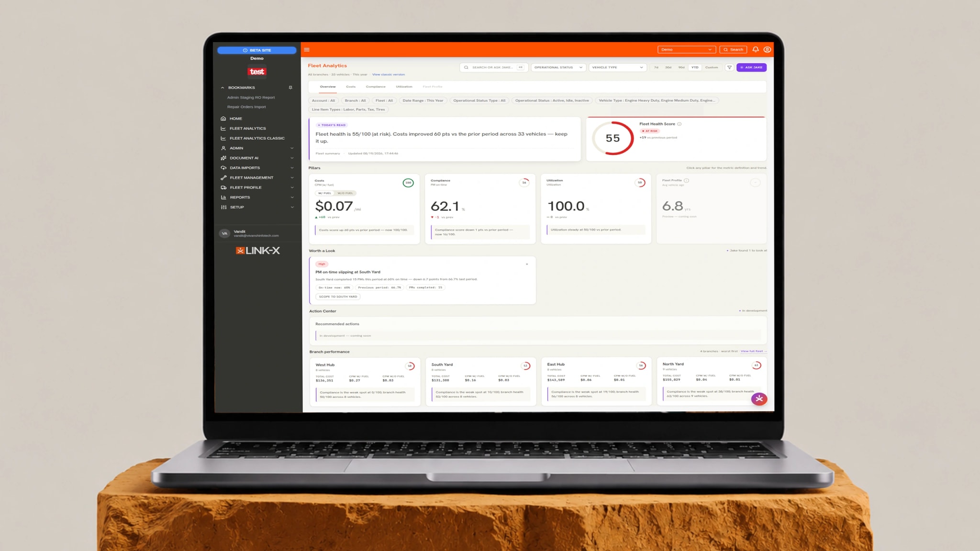This screenshot has height=551, width=980.
Task: Select the 30d time range
Action: click(x=668, y=67)
